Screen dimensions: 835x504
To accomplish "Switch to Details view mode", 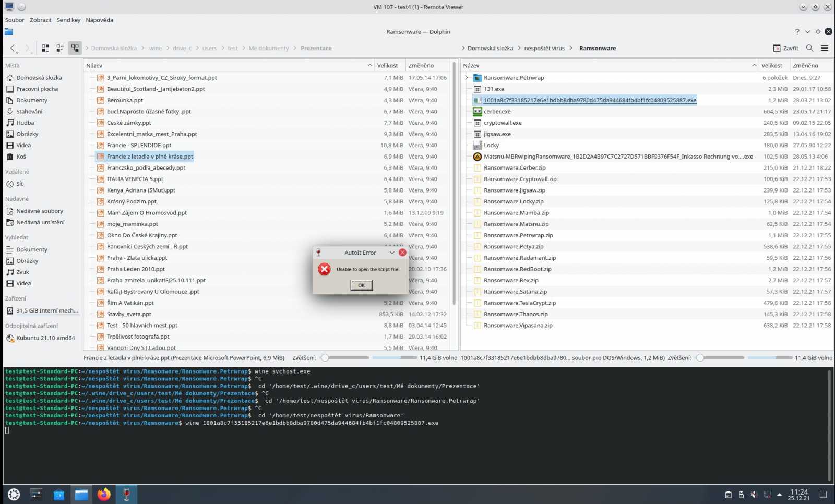I will [x=75, y=48].
